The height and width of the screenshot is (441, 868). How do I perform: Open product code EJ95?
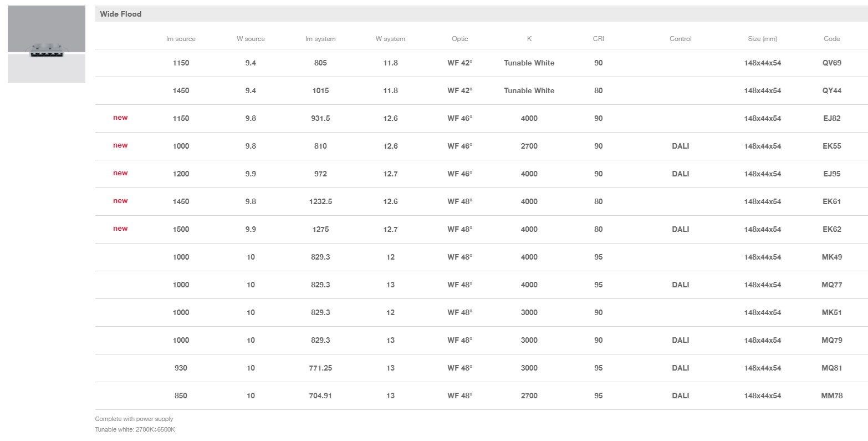(x=831, y=174)
